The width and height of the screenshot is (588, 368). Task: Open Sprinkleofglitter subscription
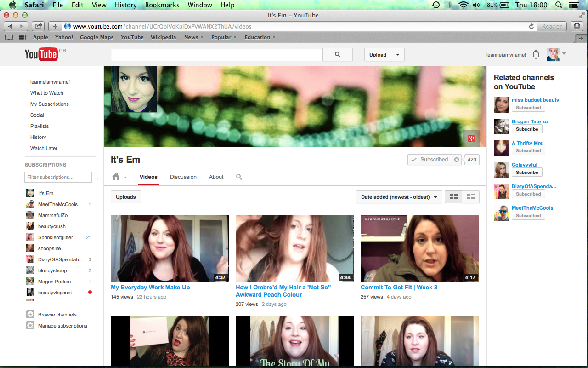coord(56,237)
